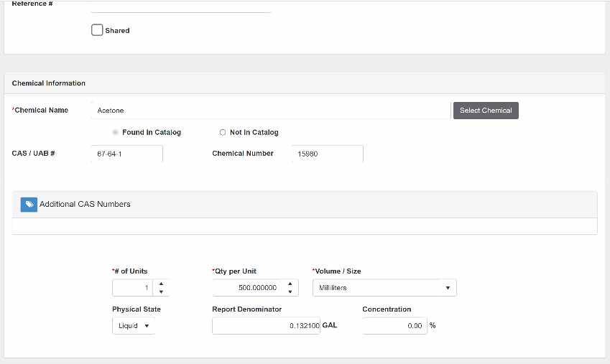Click the Reference # input field

point(180,6)
